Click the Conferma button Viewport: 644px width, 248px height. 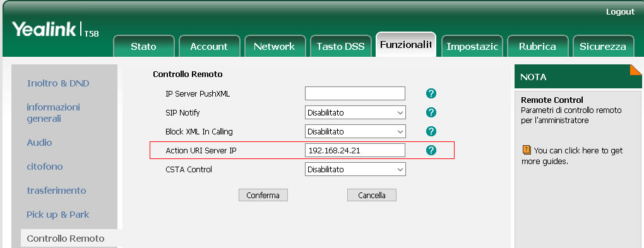[263, 195]
